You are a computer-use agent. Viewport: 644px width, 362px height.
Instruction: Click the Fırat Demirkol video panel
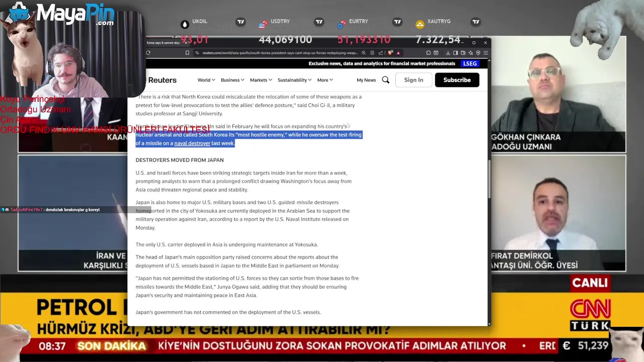click(558, 213)
